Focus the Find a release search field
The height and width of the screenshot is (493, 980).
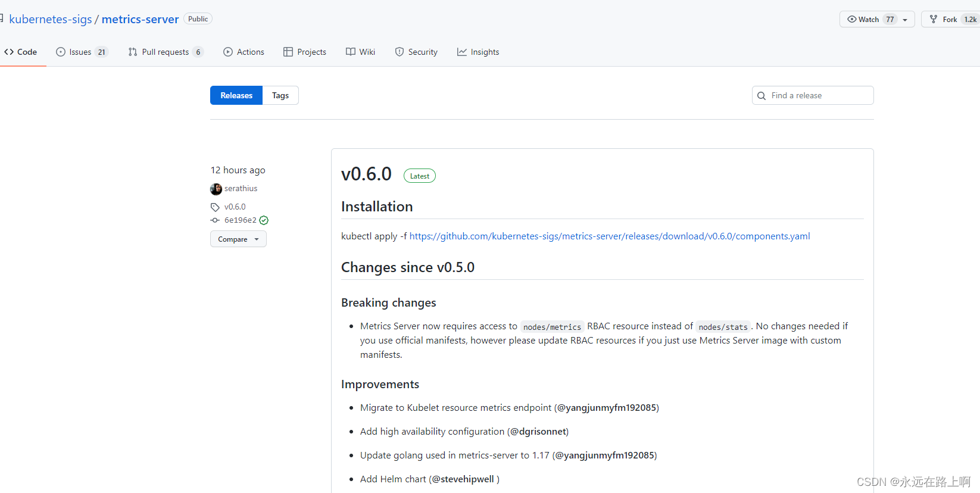click(813, 95)
